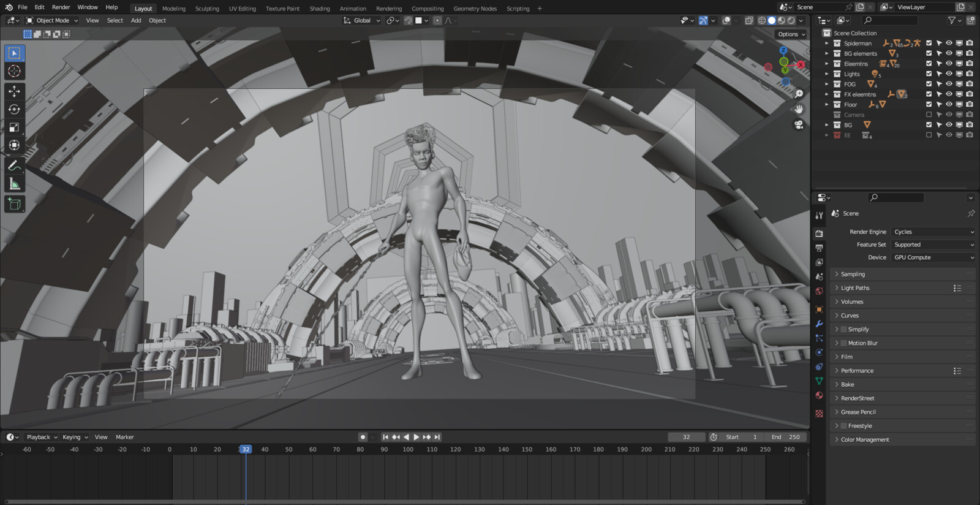Screen dimensions: 980x505
Task: Select the Select Box tool
Action: (x=14, y=53)
